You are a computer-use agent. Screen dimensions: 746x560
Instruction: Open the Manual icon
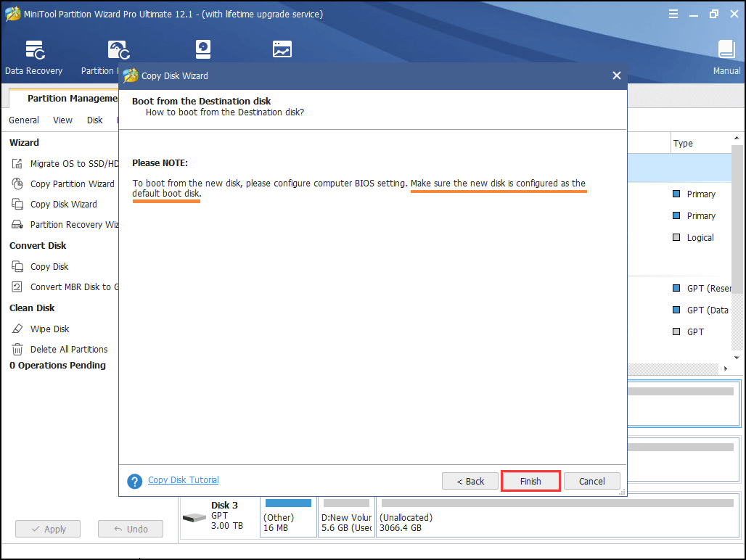[x=726, y=57]
